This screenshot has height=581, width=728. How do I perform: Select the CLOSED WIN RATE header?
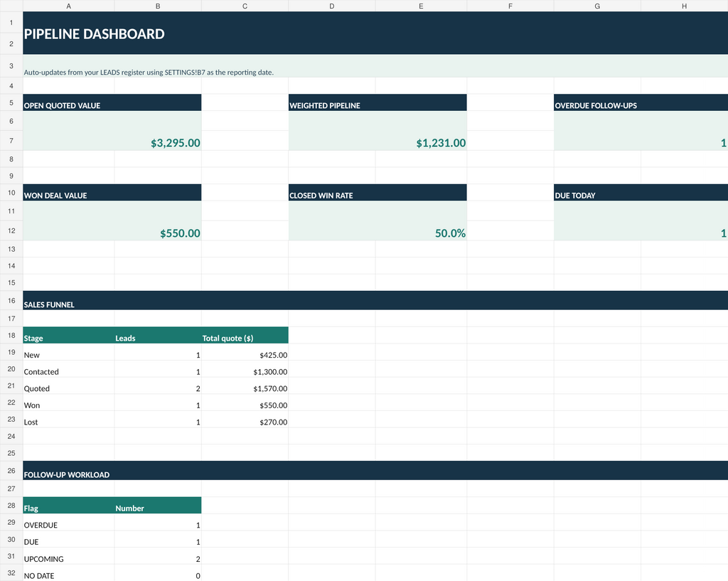(378, 193)
